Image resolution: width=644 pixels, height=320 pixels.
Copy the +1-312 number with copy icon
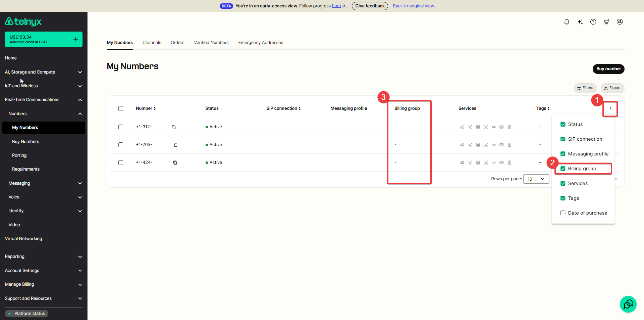click(174, 127)
